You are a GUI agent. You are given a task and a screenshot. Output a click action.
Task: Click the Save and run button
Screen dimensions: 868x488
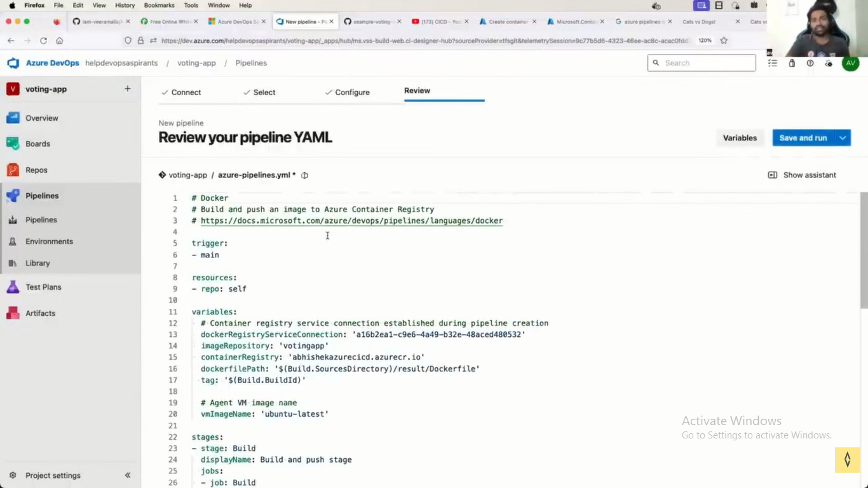803,138
